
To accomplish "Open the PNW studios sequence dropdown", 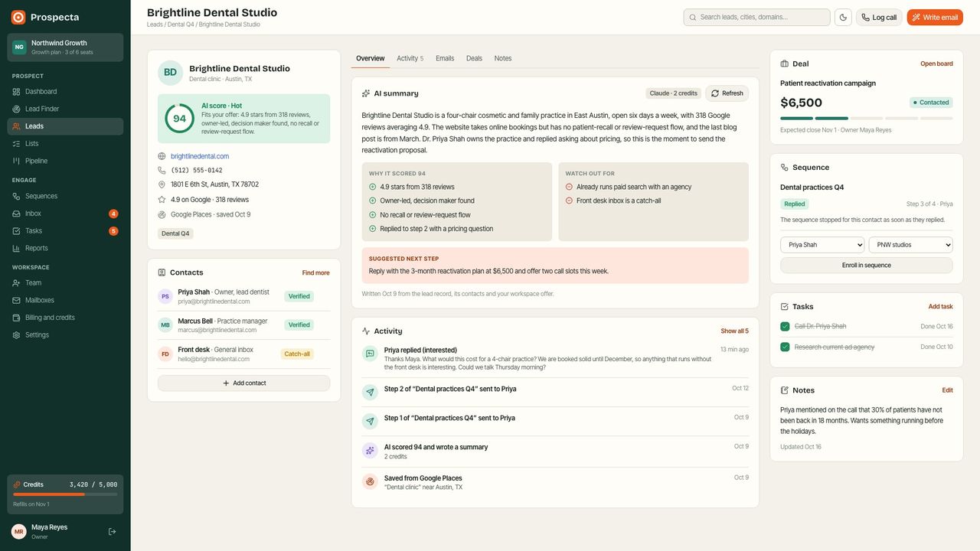I will coord(911,245).
